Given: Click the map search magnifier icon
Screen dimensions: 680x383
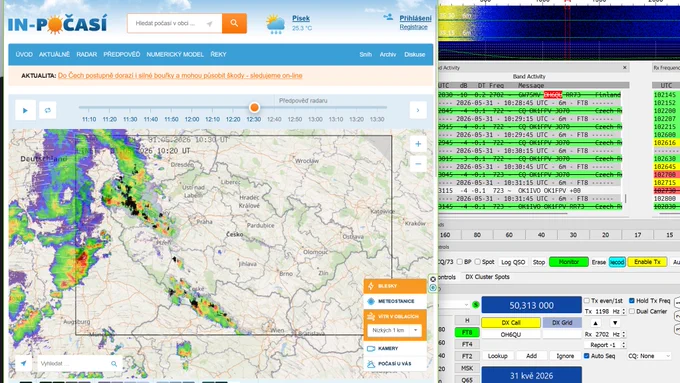Looking at the screenshot, I should click(x=114, y=363).
